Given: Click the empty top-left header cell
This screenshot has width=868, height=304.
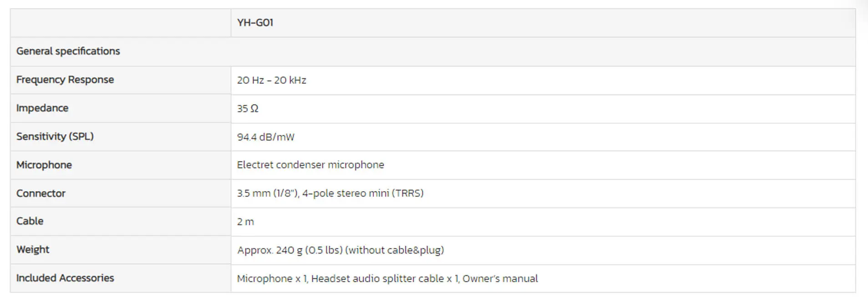Looking at the screenshot, I should (x=121, y=23).
